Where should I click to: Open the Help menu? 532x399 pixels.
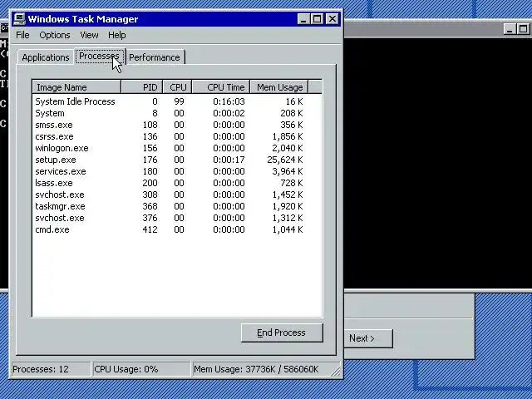pos(117,35)
